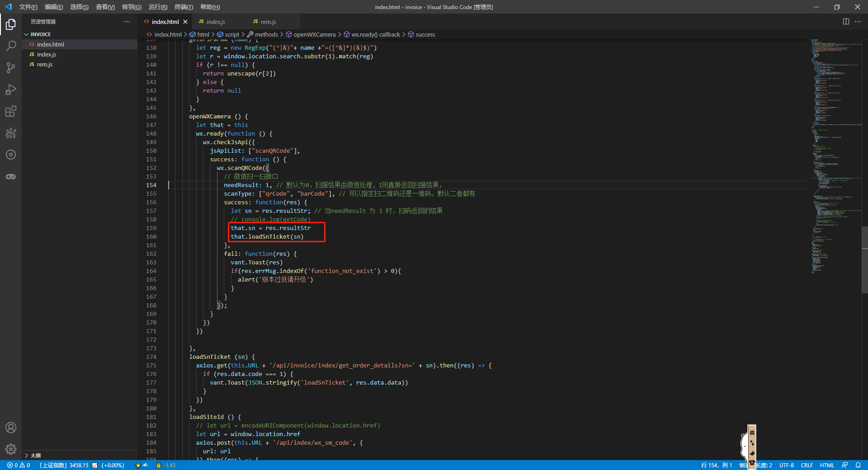Click line number 159 in the gutter
Screen dimensions: 868x470
coord(151,228)
